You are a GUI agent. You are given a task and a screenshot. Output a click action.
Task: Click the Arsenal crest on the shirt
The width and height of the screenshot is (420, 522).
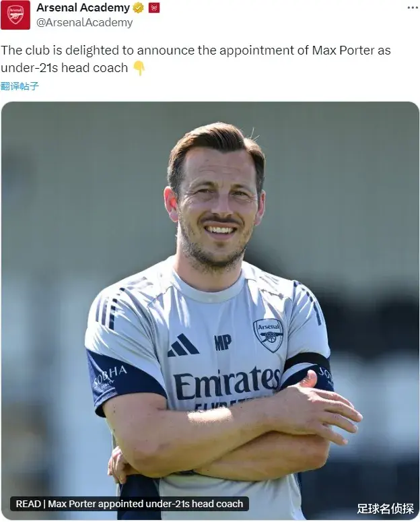(269, 335)
